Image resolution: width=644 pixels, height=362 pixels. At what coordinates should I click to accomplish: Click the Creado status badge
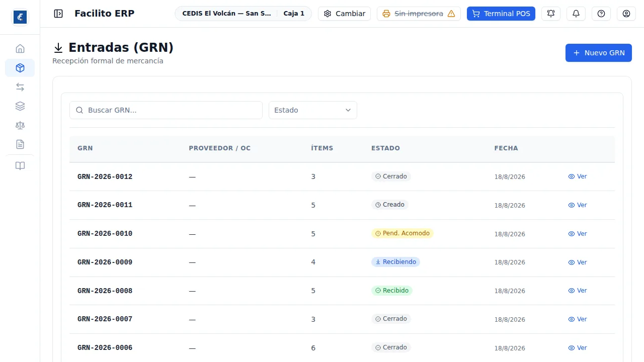click(x=390, y=205)
